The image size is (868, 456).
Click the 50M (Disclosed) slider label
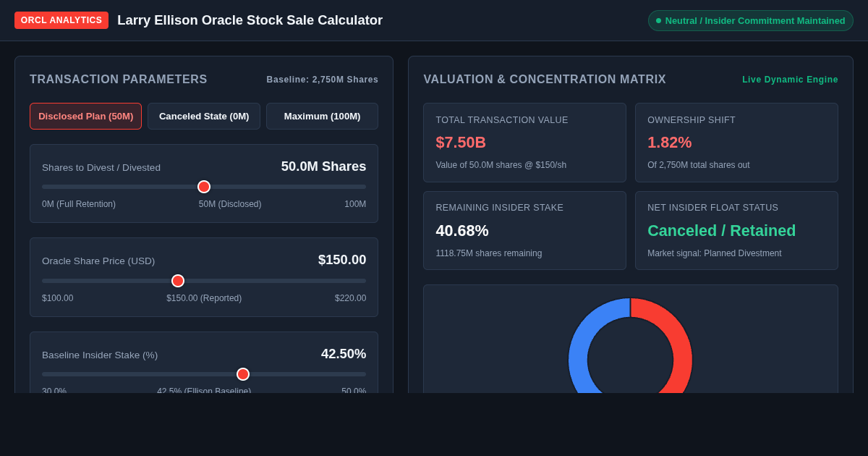click(x=230, y=204)
